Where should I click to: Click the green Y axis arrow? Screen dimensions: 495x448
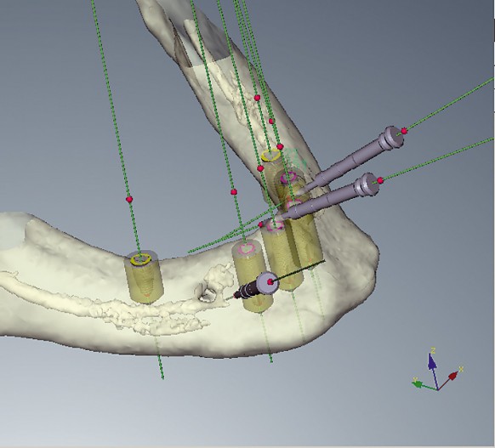click(424, 386)
